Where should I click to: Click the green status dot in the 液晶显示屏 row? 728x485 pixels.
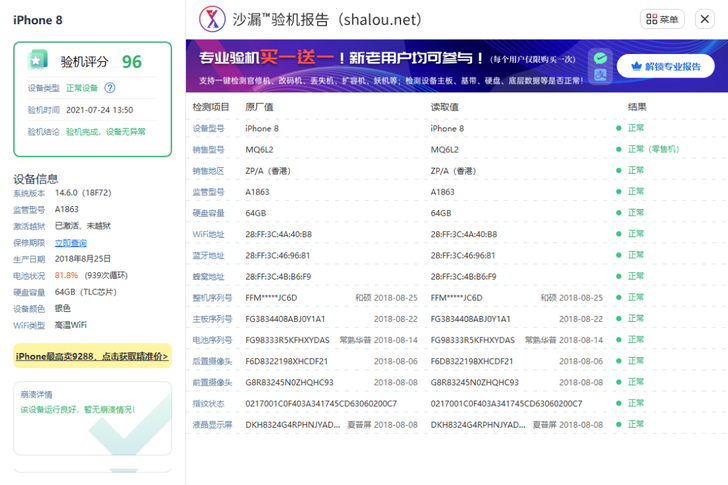(618, 424)
